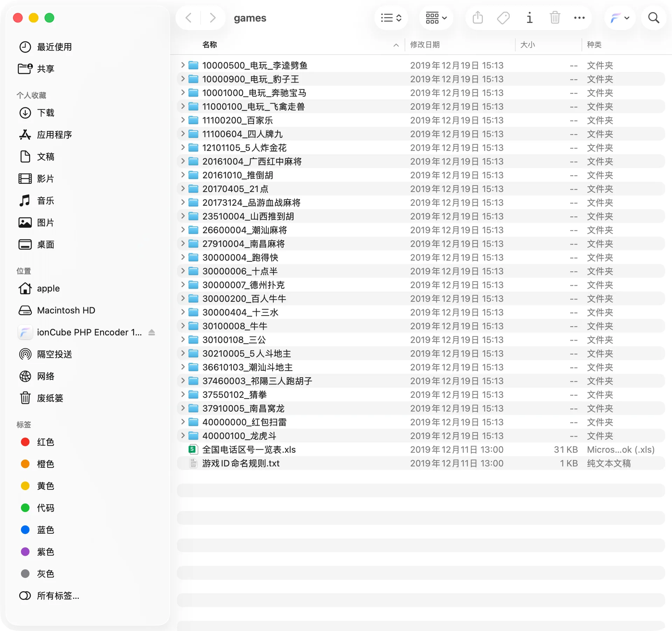
Task: Open the search magnifier icon
Action: click(653, 18)
